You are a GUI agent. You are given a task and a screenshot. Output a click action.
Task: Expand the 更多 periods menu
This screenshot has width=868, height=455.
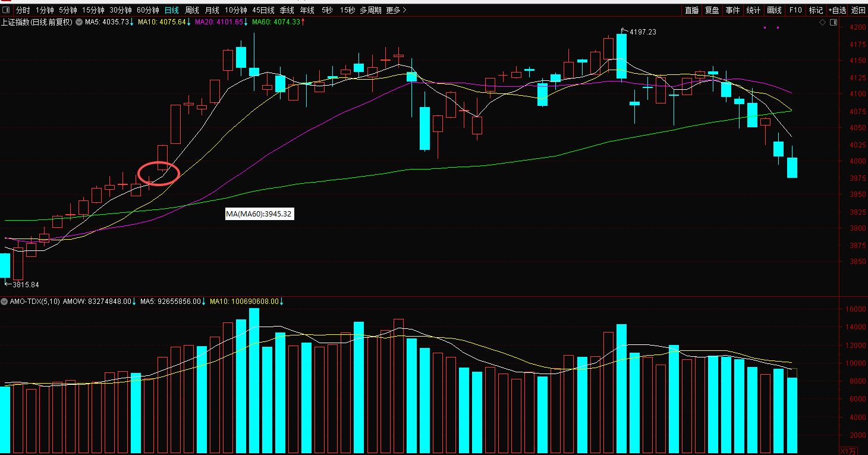coord(396,10)
